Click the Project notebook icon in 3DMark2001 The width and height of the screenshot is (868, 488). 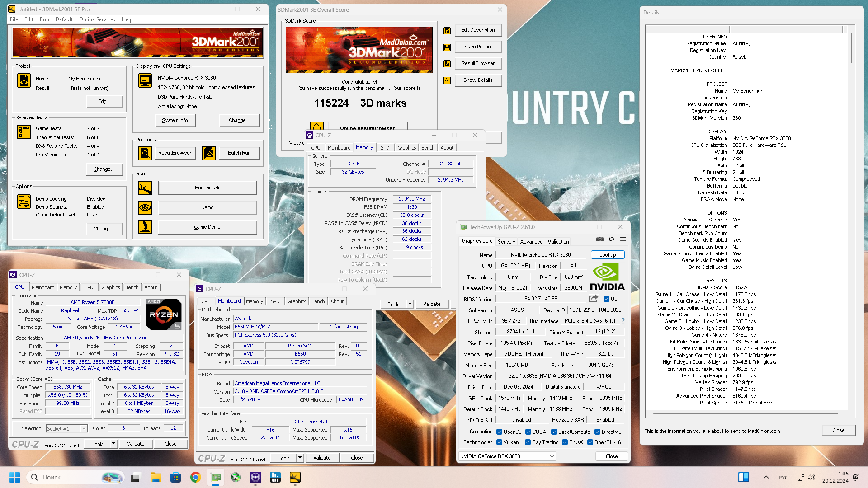pos(24,80)
